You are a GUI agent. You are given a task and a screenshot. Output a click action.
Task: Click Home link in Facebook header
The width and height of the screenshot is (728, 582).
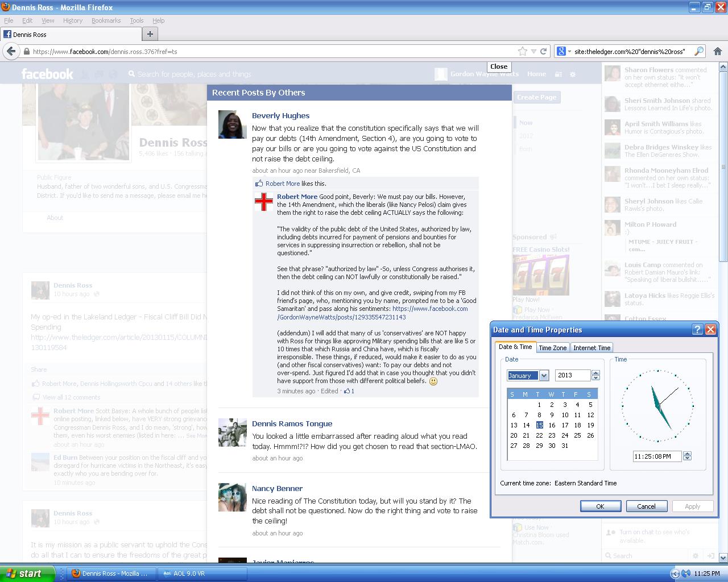click(536, 74)
